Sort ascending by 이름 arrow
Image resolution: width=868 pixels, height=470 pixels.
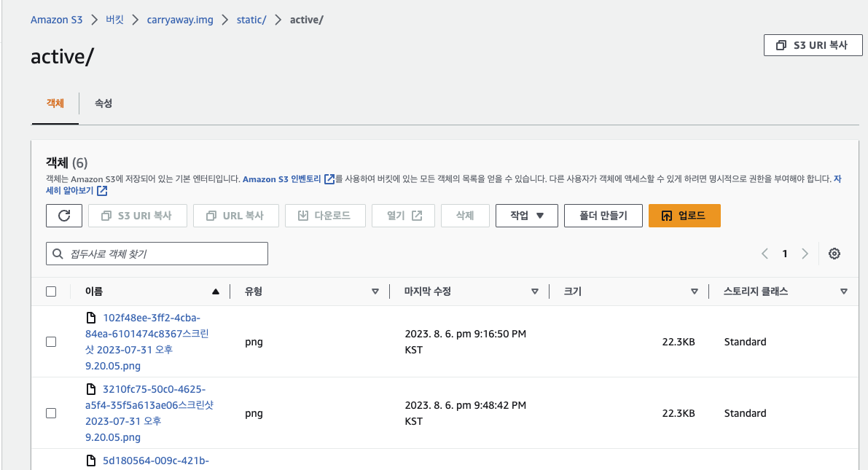point(216,291)
